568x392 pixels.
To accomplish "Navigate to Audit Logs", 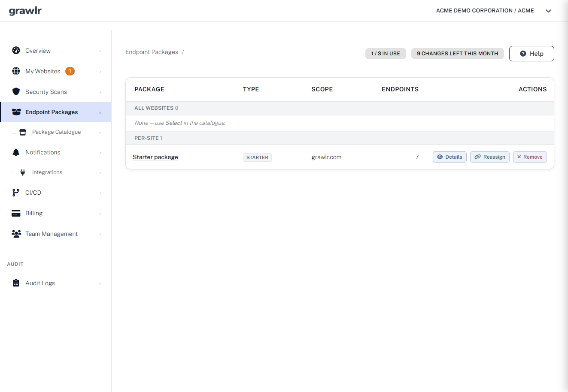I will tap(56, 283).
